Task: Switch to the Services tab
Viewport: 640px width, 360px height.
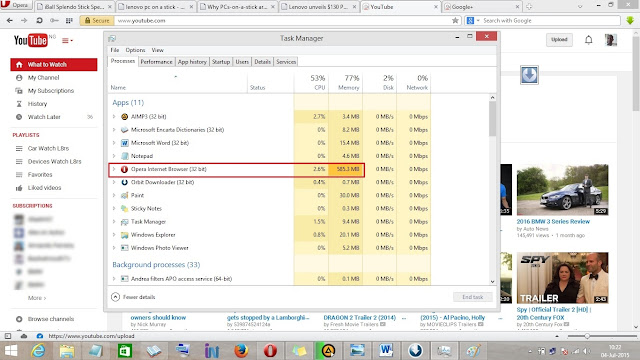Action: coord(286,62)
